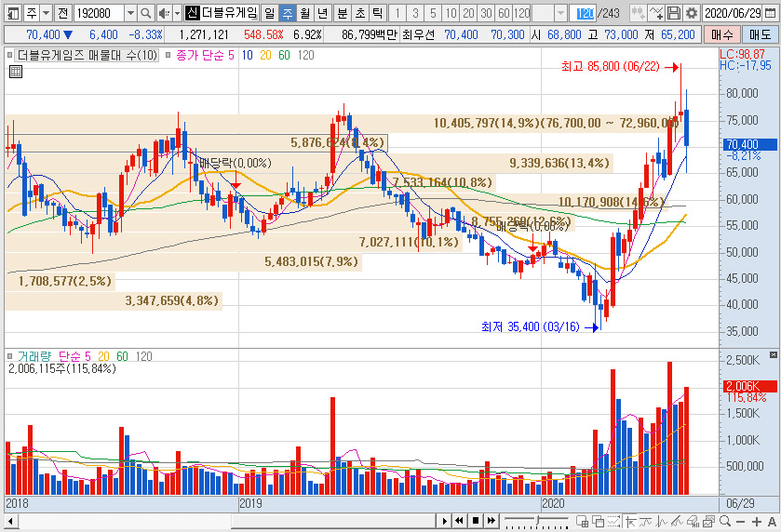Open the side panel toggle icon at top-left
This screenshot has width=781, height=532.
tap(13, 13)
